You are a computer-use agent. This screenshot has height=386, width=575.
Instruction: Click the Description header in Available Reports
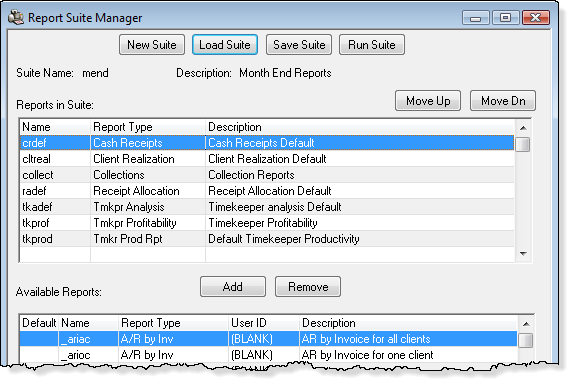point(409,323)
